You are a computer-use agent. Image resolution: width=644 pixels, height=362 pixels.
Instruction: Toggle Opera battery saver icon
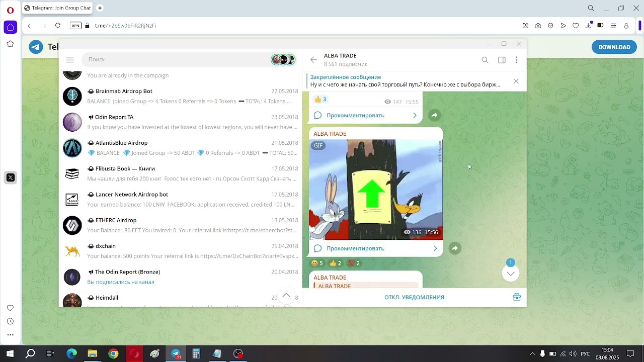[x=600, y=26]
